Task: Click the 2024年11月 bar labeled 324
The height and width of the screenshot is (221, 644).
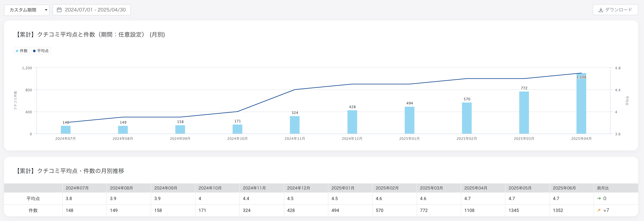Action: click(294, 125)
